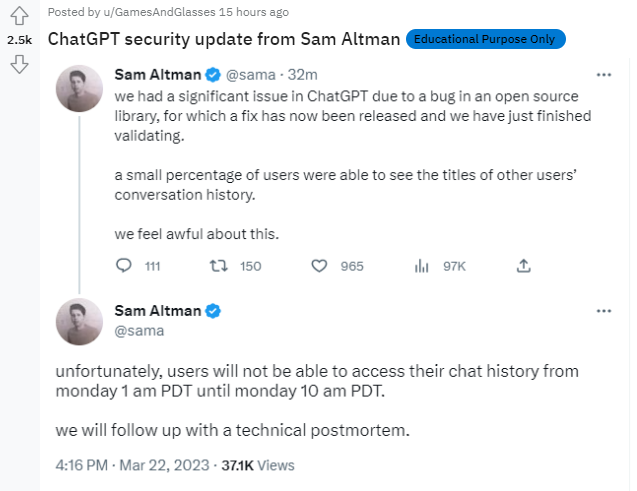
Task: Downvote the Reddit post
Action: tap(18, 65)
